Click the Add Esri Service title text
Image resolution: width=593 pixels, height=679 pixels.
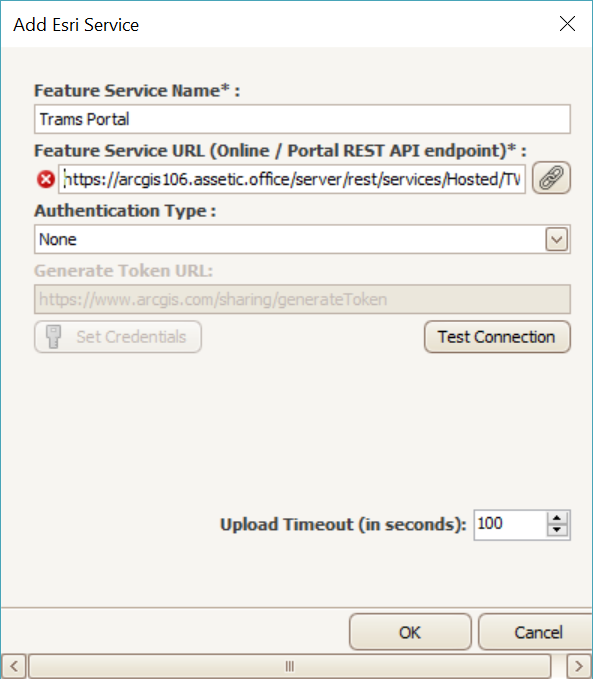[76, 25]
